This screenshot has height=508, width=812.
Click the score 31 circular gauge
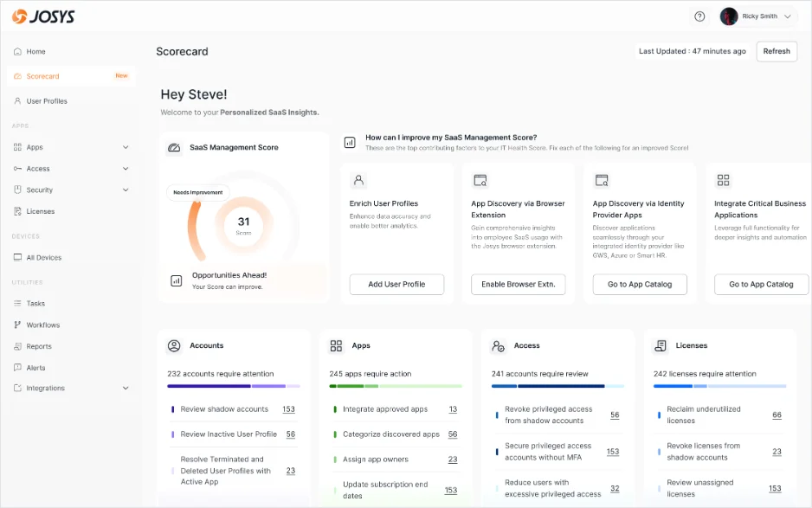pyautogui.click(x=243, y=226)
